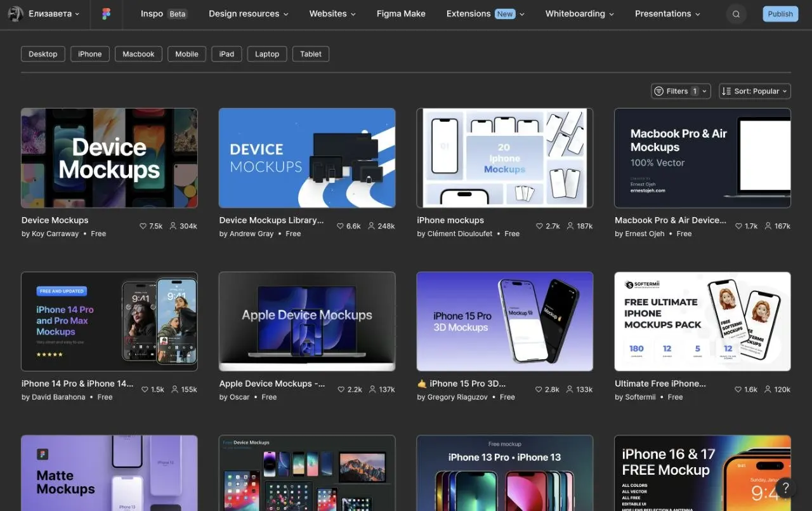Open the Macbook Pro & Air Mockups thumbnail

click(703, 158)
